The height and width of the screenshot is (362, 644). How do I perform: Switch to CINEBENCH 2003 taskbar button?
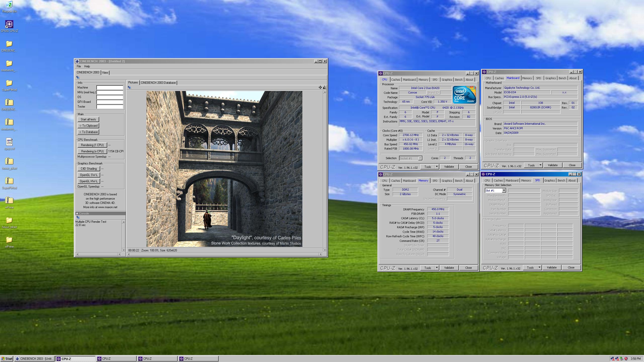[x=34, y=359]
